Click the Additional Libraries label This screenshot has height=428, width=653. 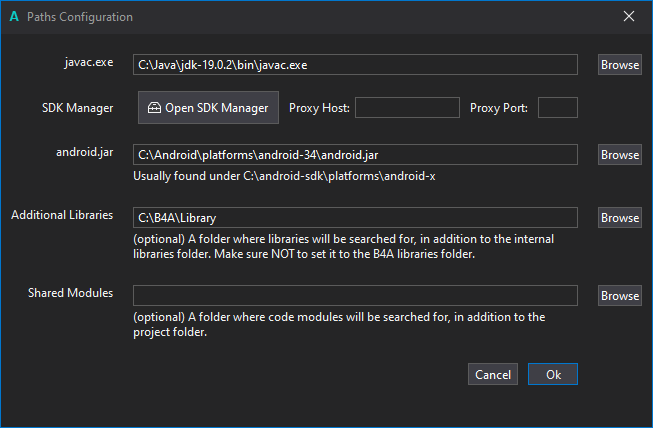(x=62, y=215)
